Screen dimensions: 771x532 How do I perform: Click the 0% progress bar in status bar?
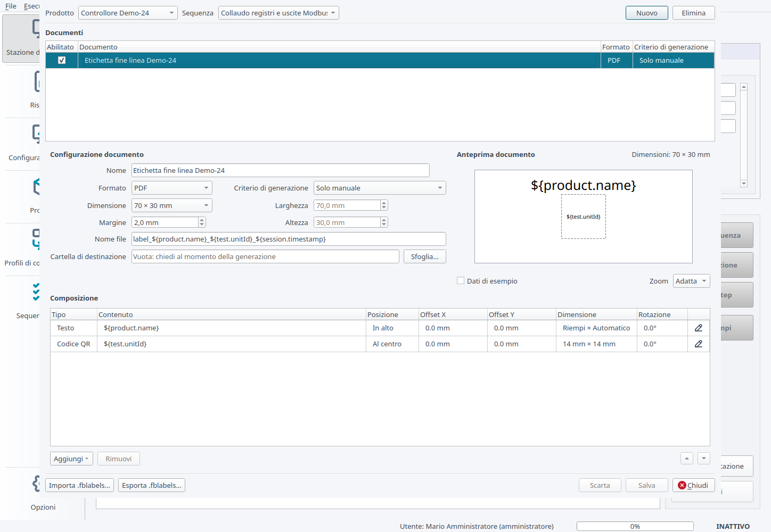(635, 526)
